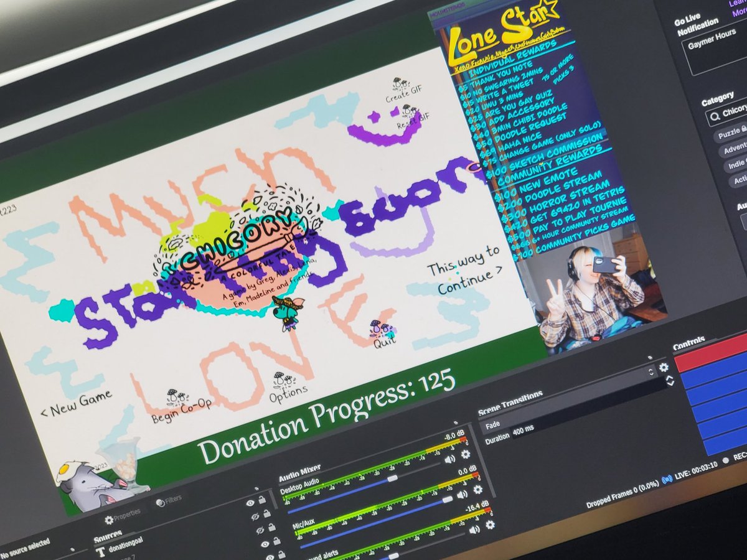Click the -16.4 dB level readout
Image resolution: width=747 pixels, height=560 pixels.
coord(477,508)
